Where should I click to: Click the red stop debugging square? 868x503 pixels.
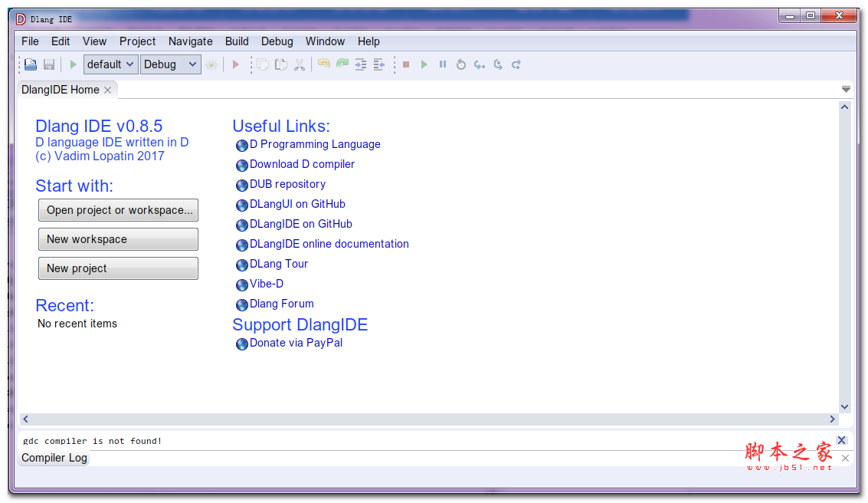tap(406, 64)
